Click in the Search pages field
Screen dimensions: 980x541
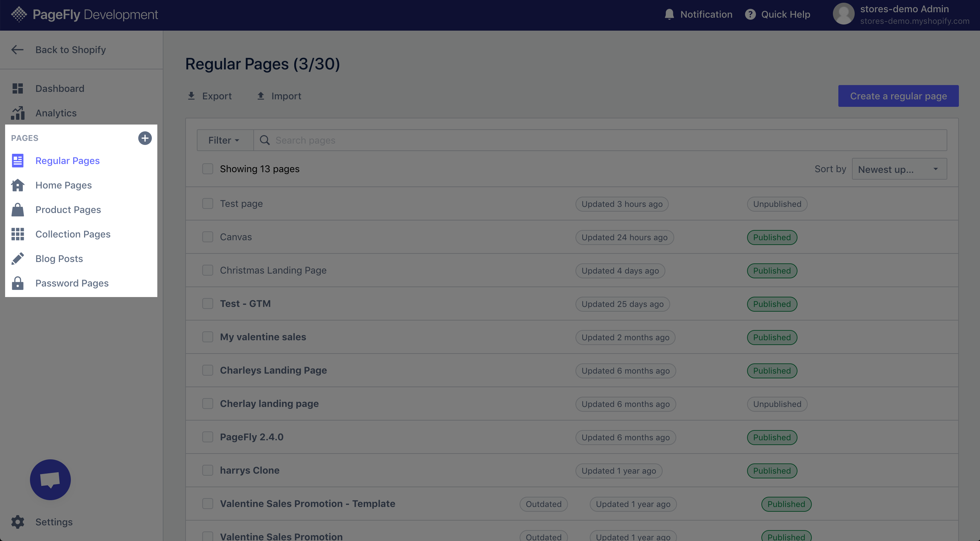600,140
